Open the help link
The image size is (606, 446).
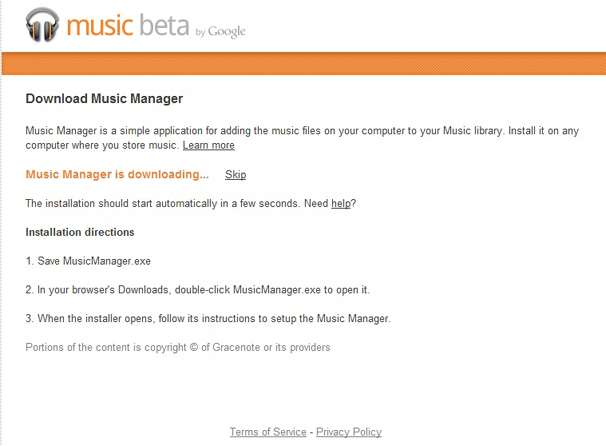pos(341,204)
